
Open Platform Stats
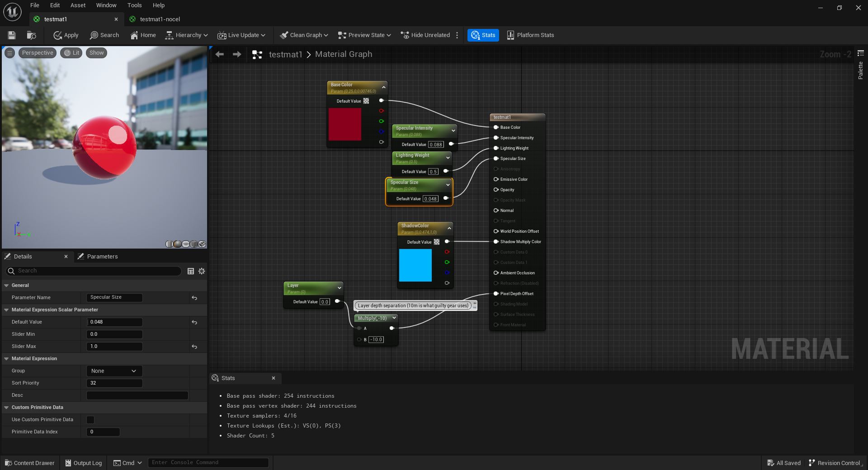tap(530, 35)
